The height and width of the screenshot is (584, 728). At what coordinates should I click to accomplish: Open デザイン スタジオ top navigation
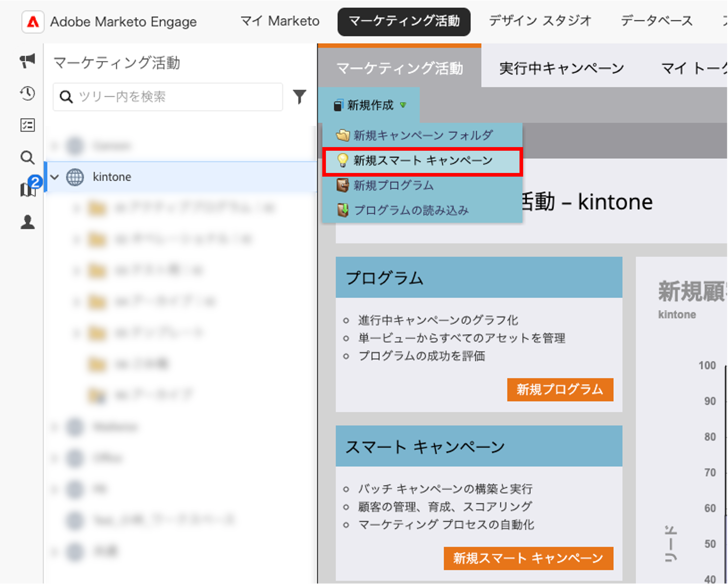540,21
